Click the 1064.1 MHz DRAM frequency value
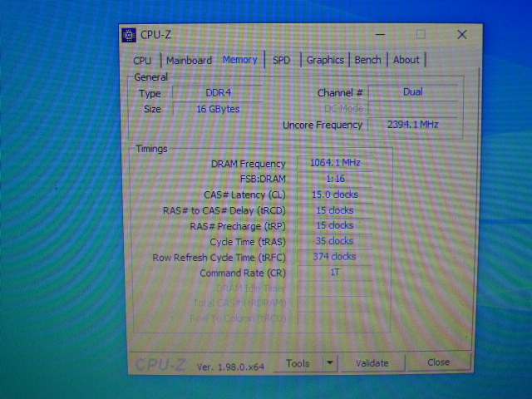Screen dimensions: 532x399 [x=335, y=163]
